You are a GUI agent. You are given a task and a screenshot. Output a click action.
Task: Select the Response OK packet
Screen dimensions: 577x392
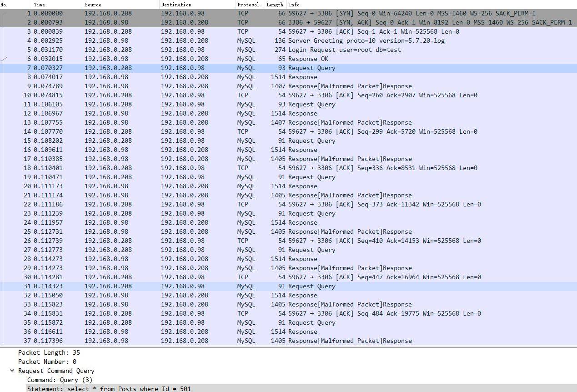click(x=288, y=59)
